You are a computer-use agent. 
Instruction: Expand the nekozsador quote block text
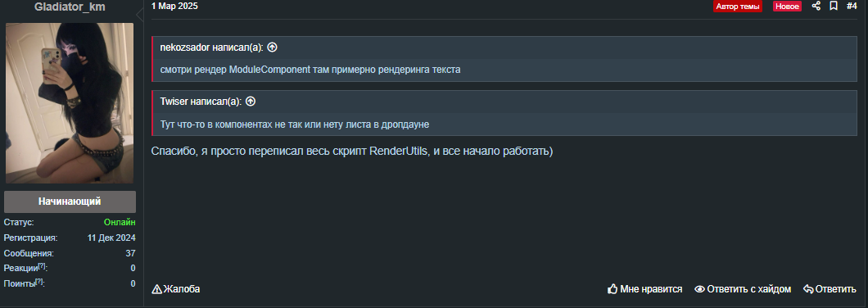point(310,70)
